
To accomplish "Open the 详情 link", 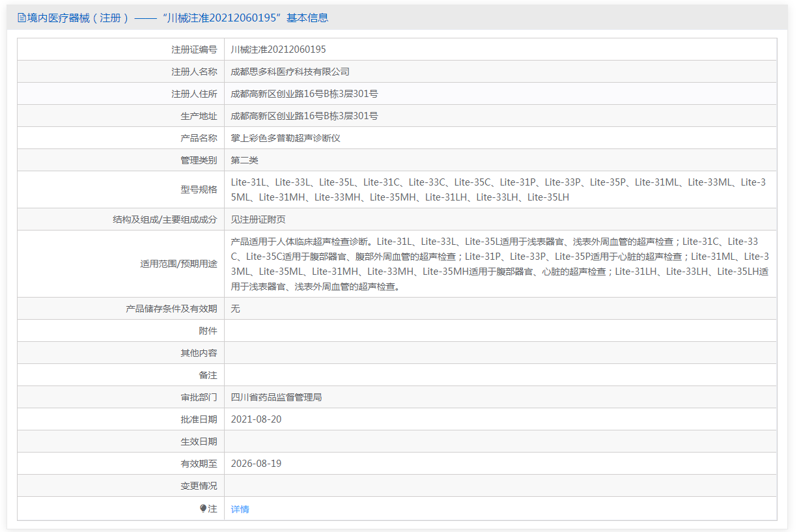I will tap(240, 509).
